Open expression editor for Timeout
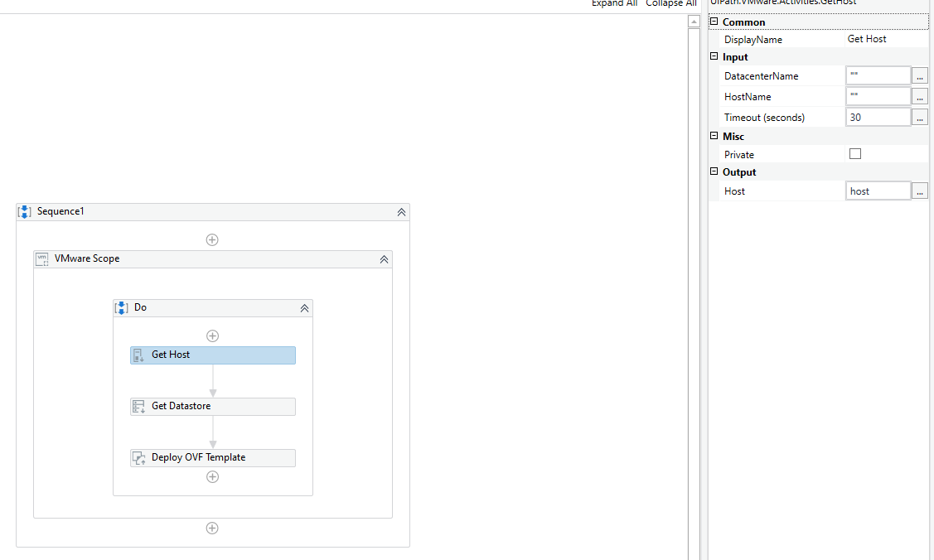 [x=920, y=118]
